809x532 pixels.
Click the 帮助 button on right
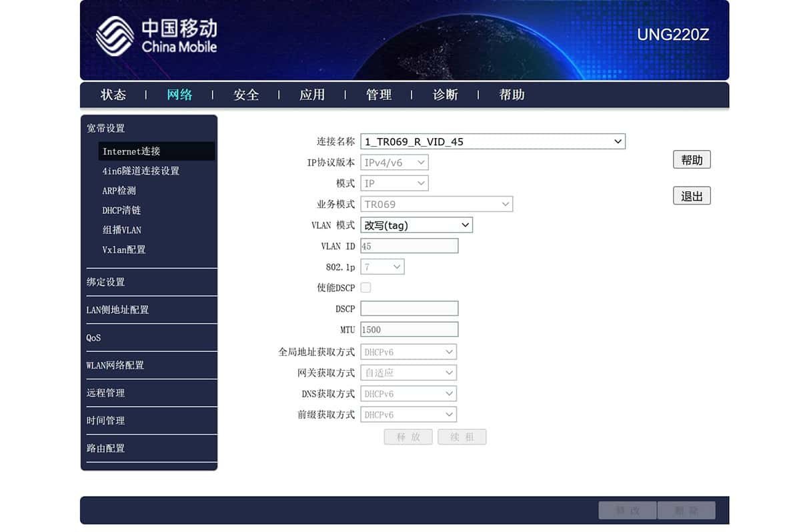[x=692, y=160]
